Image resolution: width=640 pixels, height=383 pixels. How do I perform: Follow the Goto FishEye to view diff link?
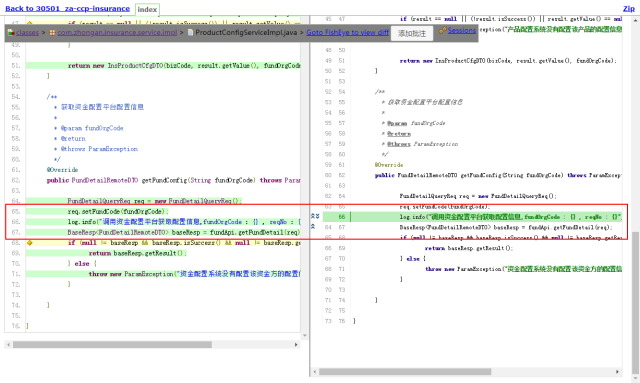click(347, 32)
